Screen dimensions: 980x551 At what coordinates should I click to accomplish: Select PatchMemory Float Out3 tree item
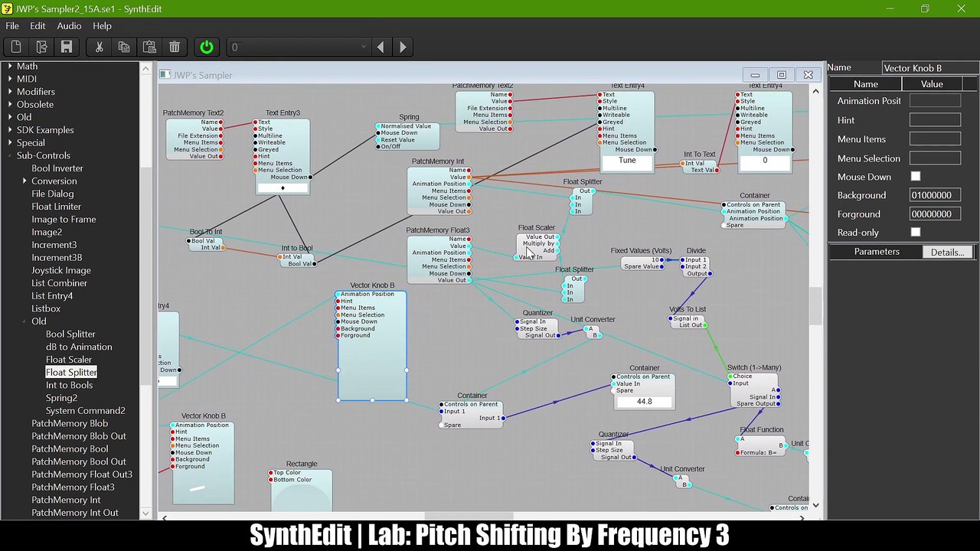point(82,474)
